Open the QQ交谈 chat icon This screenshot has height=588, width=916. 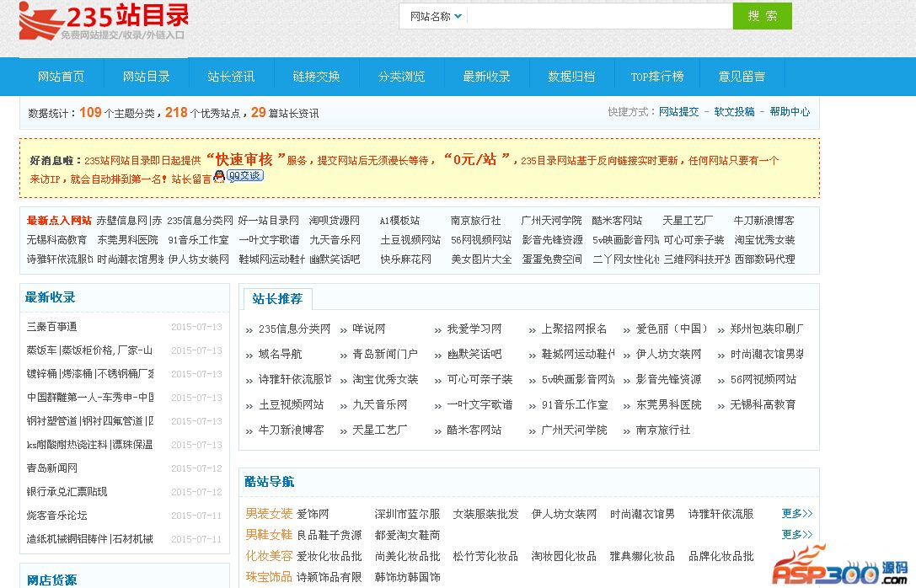(x=239, y=176)
